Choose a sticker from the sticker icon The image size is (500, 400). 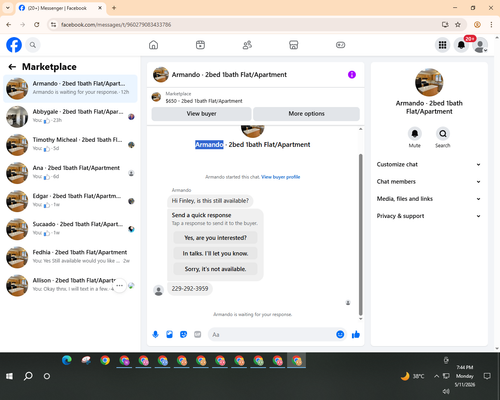[183, 334]
